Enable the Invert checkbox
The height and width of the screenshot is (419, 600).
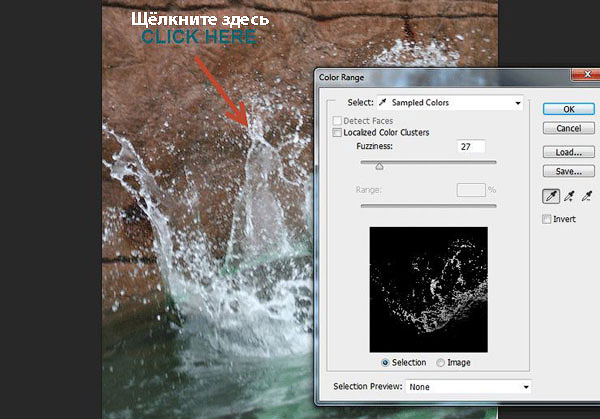[546, 219]
